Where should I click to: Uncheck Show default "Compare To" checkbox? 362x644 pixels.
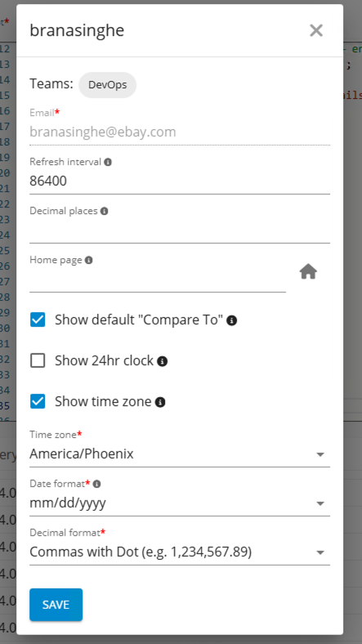tap(38, 320)
